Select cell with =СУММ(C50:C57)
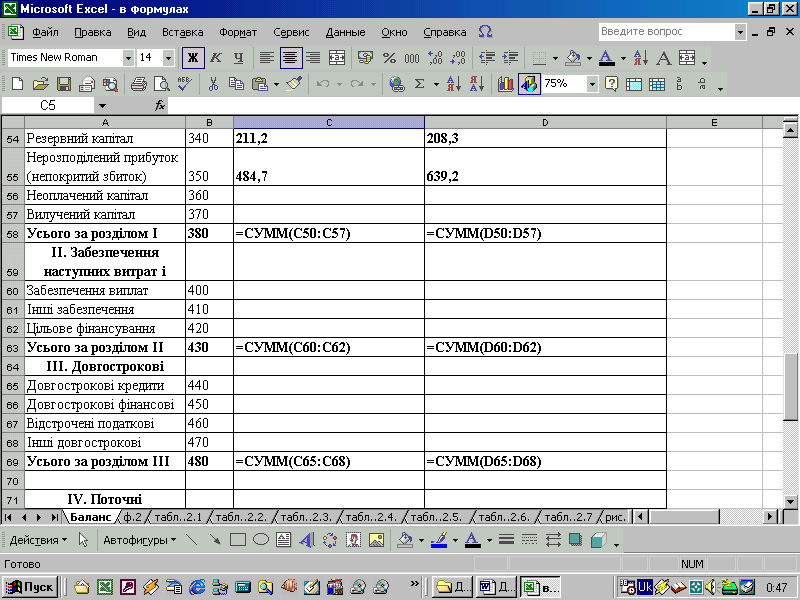 coord(329,234)
